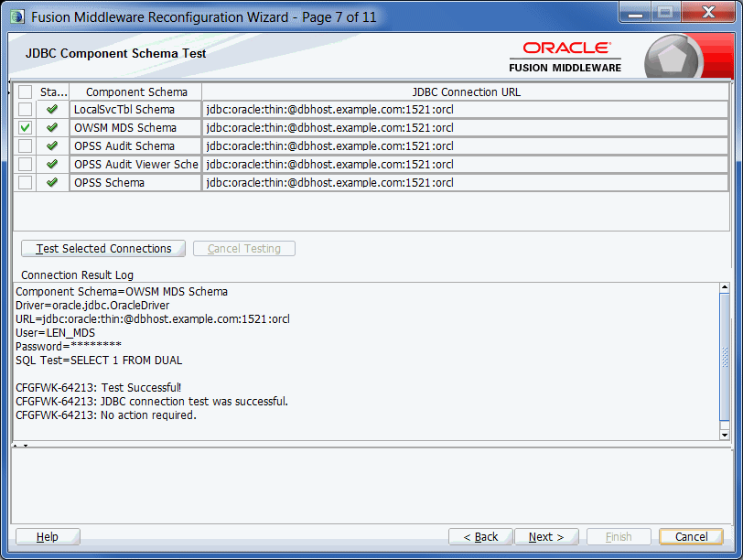This screenshot has height=560, width=743.
Task: Go back to the previous wizard page
Action: (x=480, y=537)
